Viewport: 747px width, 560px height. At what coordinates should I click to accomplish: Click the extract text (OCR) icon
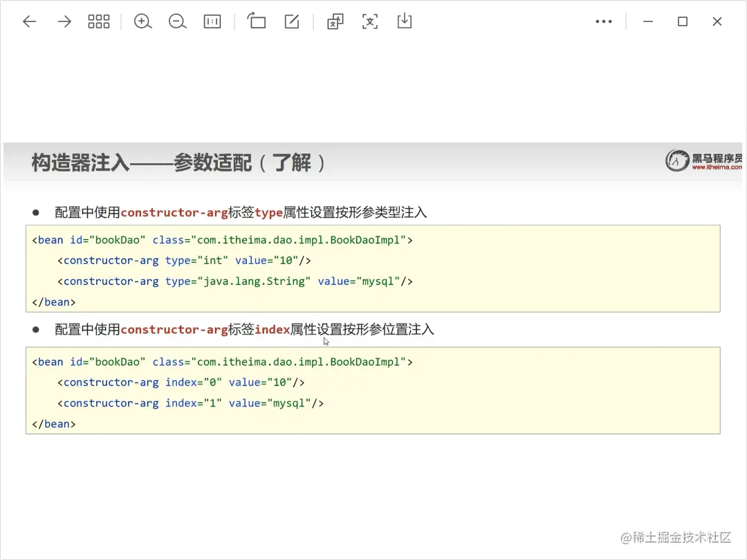pyautogui.click(x=370, y=21)
